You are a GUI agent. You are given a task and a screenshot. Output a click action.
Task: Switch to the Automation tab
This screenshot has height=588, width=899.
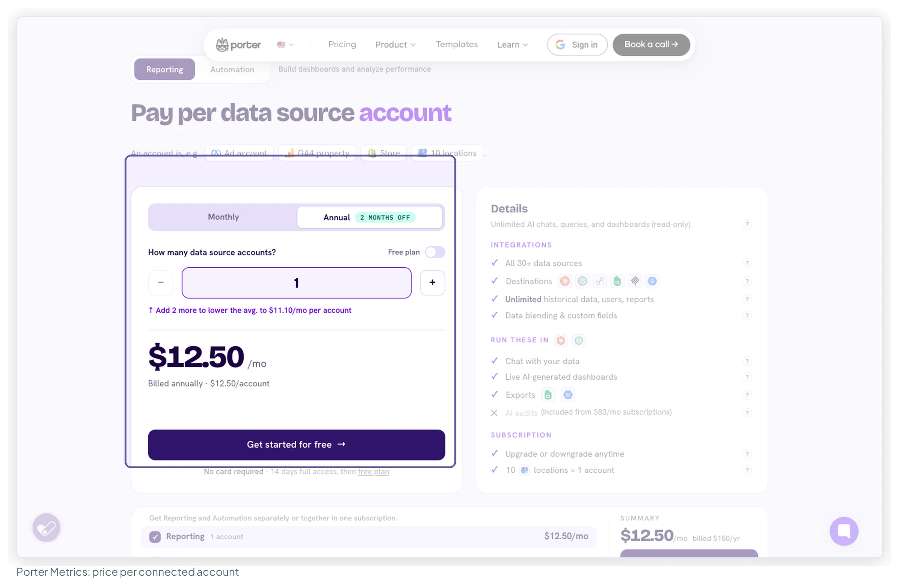coord(232,69)
